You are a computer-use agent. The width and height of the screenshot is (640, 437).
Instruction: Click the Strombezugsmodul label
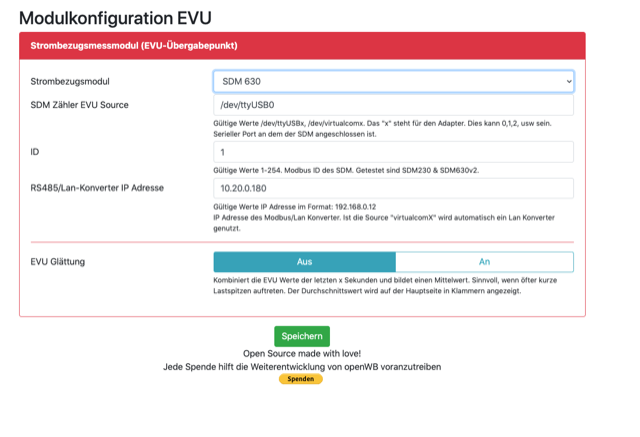70,81
